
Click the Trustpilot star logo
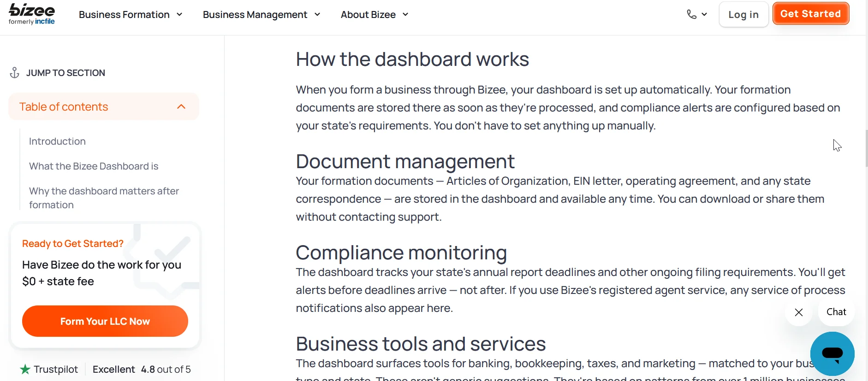[25, 369]
